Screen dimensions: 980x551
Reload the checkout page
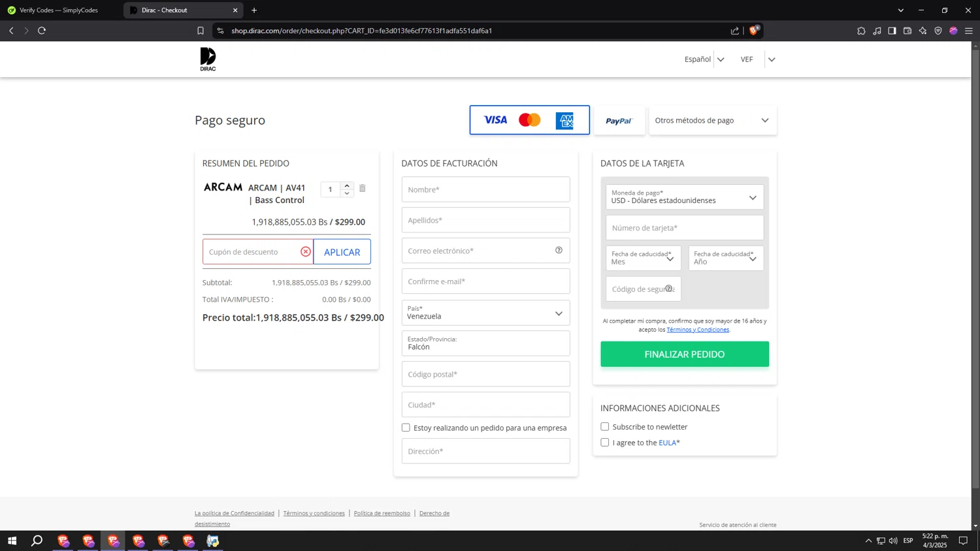(x=42, y=31)
